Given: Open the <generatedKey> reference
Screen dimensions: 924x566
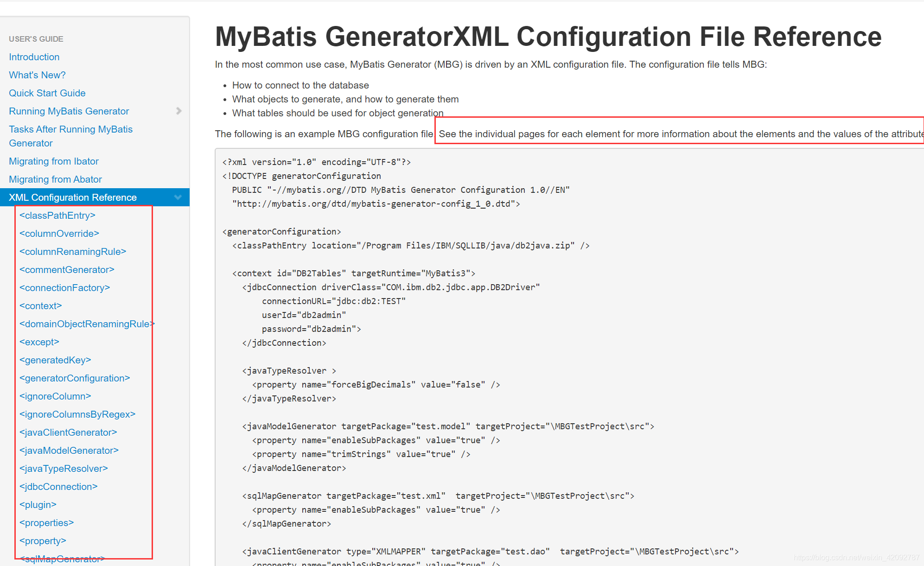Looking at the screenshot, I should point(55,360).
